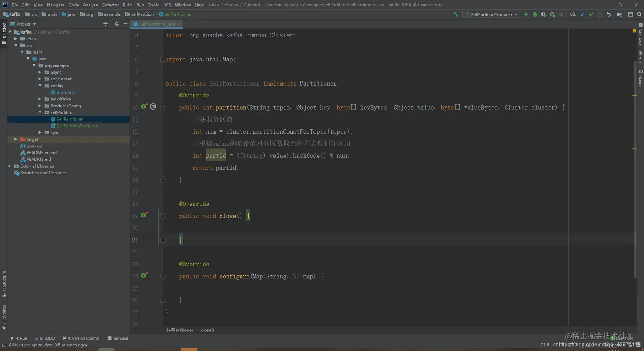The width and height of the screenshot is (644, 351).
Task: Fold the partition method on line 10
Action: pyautogui.click(x=163, y=107)
